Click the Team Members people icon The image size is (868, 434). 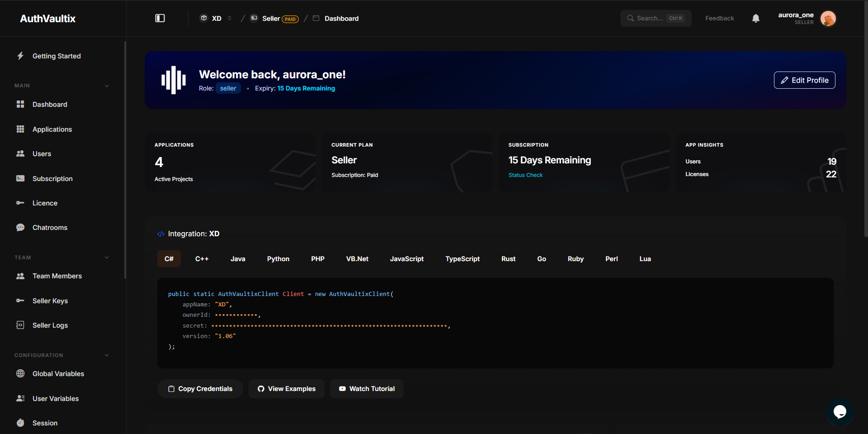[20, 276]
